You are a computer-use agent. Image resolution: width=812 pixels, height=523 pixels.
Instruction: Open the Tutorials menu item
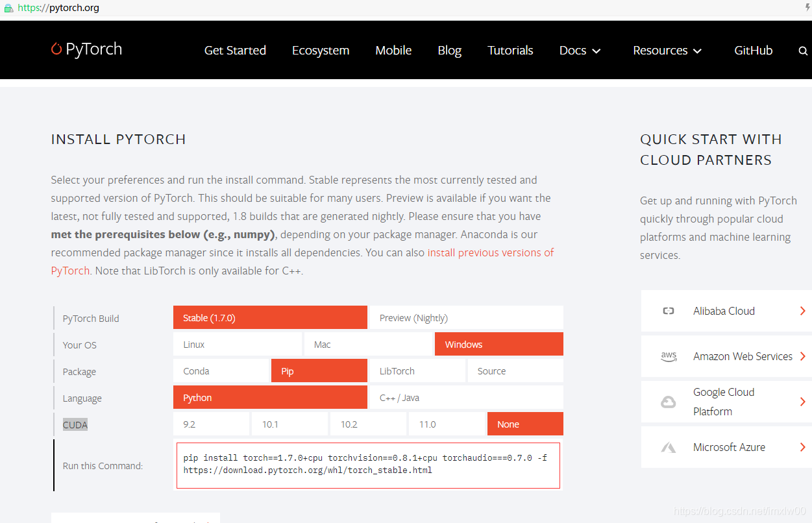(x=510, y=51)
